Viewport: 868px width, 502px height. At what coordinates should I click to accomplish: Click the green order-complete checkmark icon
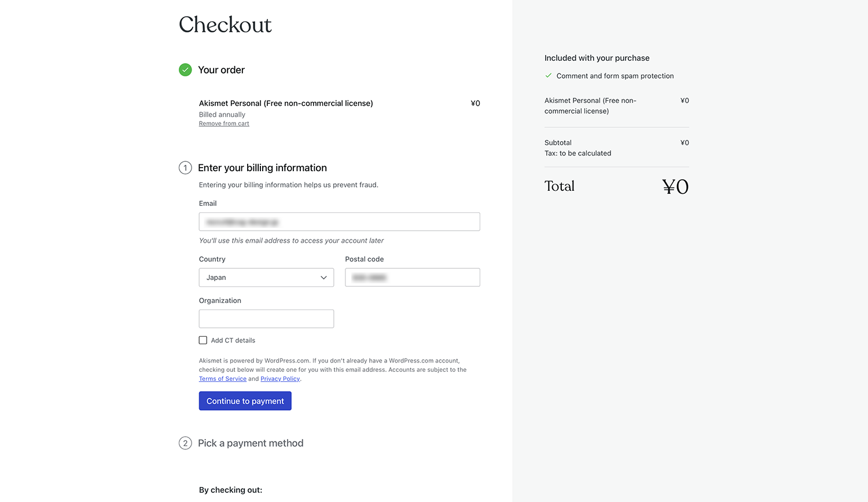pyautogui.click(x=185, y=70)
